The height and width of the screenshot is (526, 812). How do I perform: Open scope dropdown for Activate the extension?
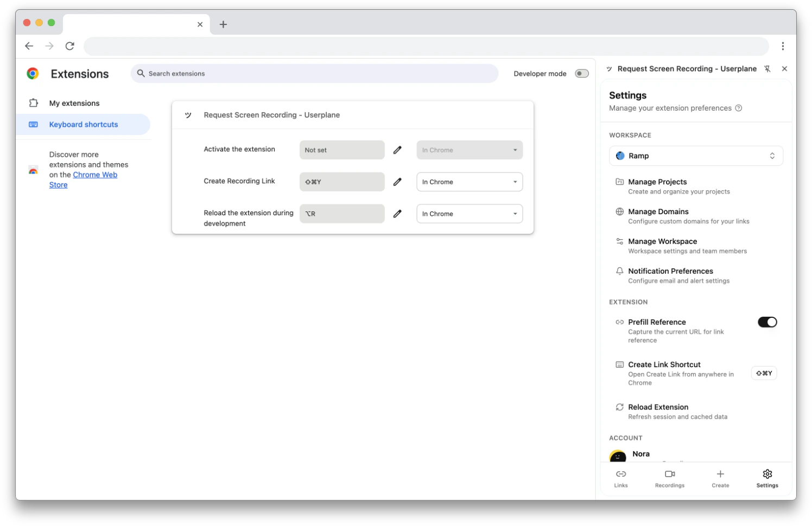coord(470,150)
